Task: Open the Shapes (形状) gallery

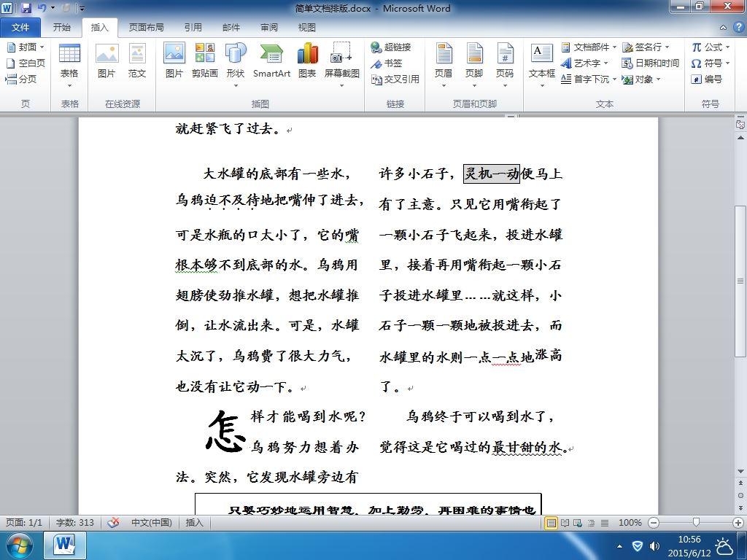Action: 236,66
